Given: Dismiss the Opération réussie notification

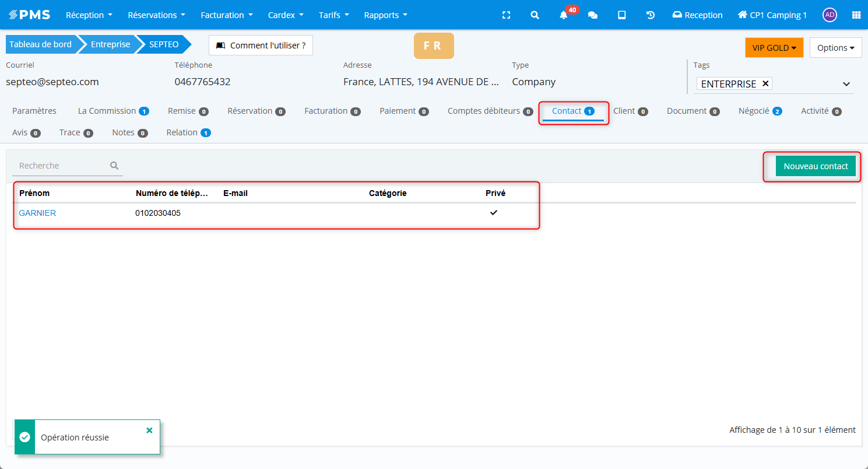Looking at the screenshot, I should click(x=149, y=430).
